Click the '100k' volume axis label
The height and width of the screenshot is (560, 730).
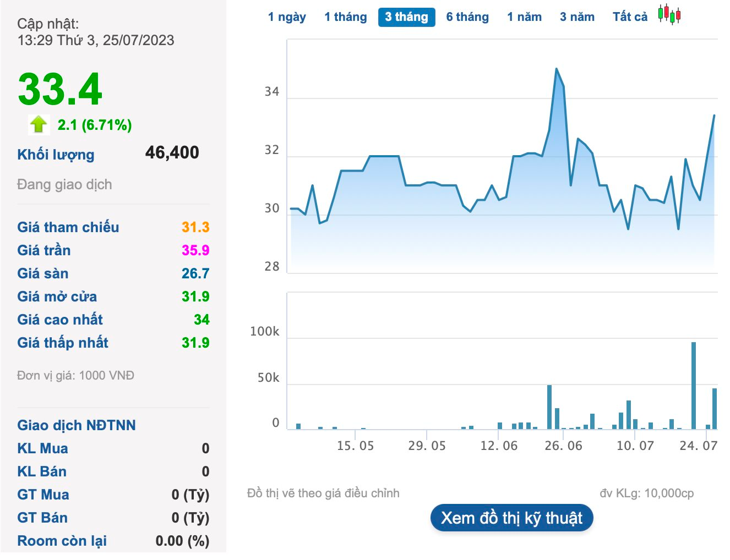click(x=265, y=331)
